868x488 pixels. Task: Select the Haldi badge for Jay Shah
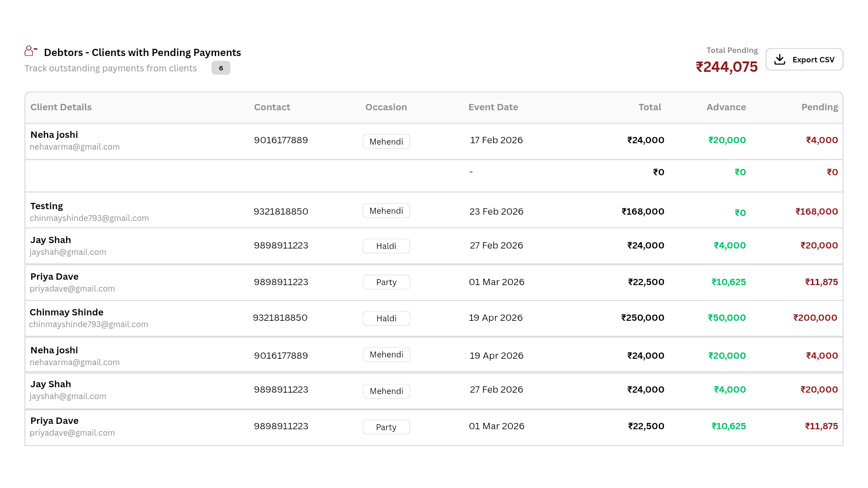(x=386, y=246)
